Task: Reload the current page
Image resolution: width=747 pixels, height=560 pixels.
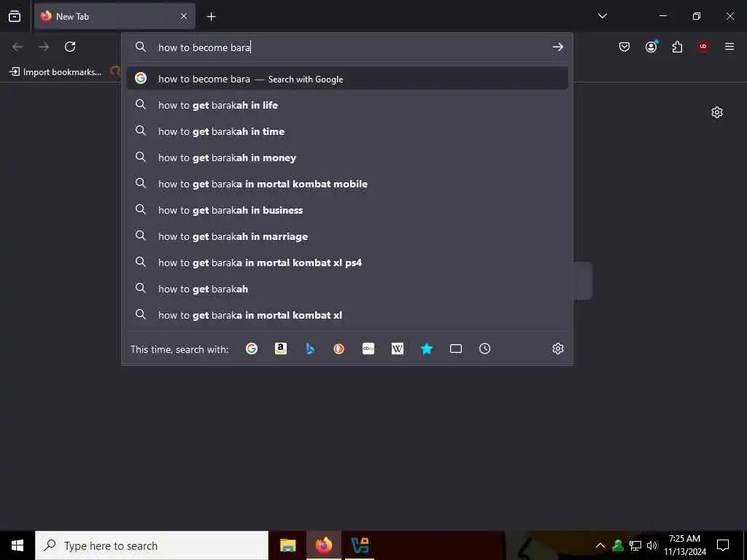Action: [x=70, y=47]
